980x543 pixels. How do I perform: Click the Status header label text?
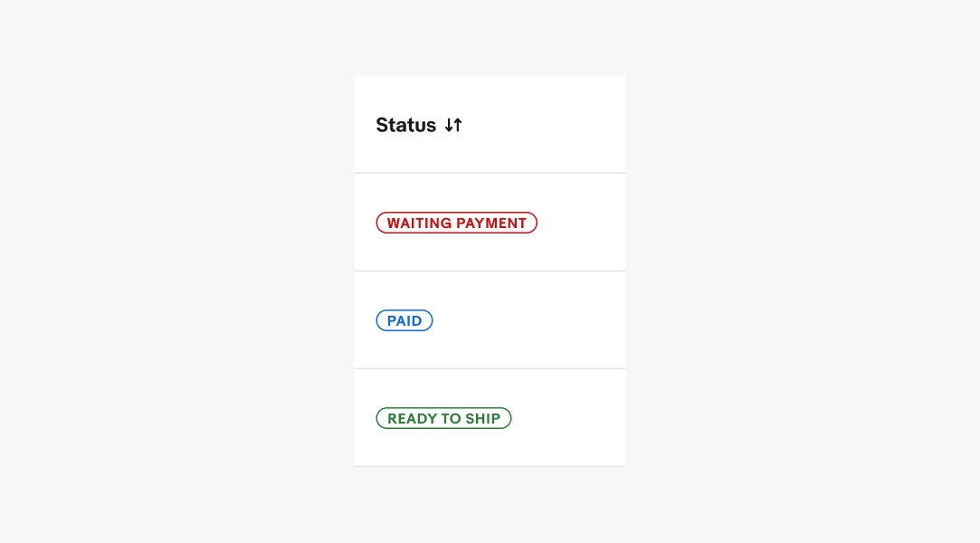[x=405, y=125]
